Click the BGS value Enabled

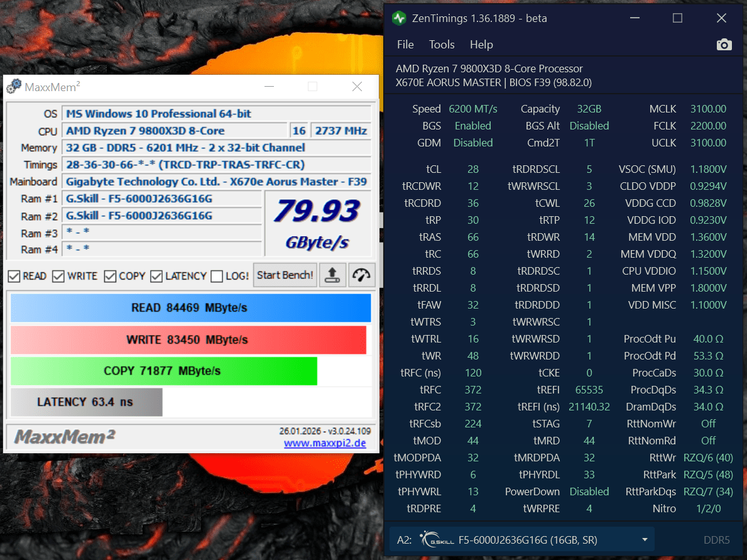coord(472,126)
